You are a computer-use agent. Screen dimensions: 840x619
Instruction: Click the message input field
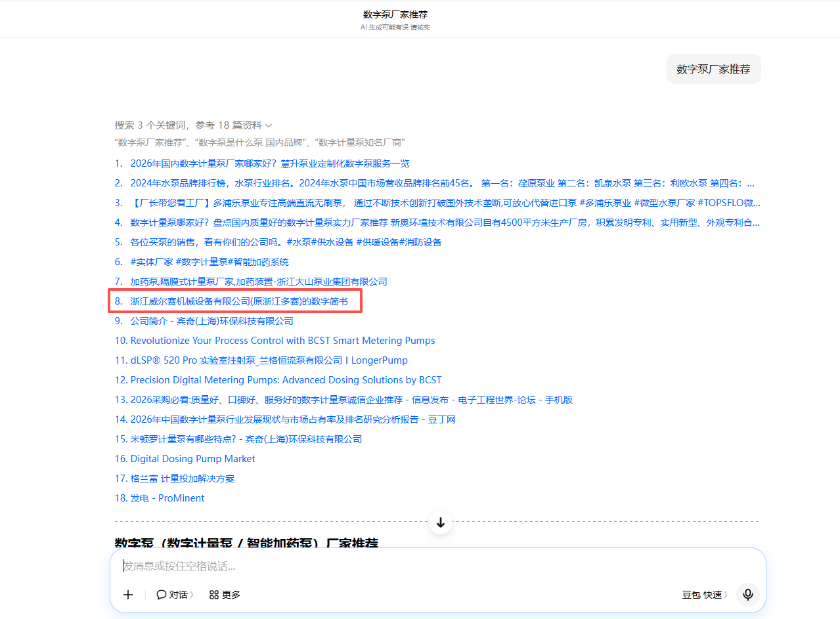tap(437, 566)
